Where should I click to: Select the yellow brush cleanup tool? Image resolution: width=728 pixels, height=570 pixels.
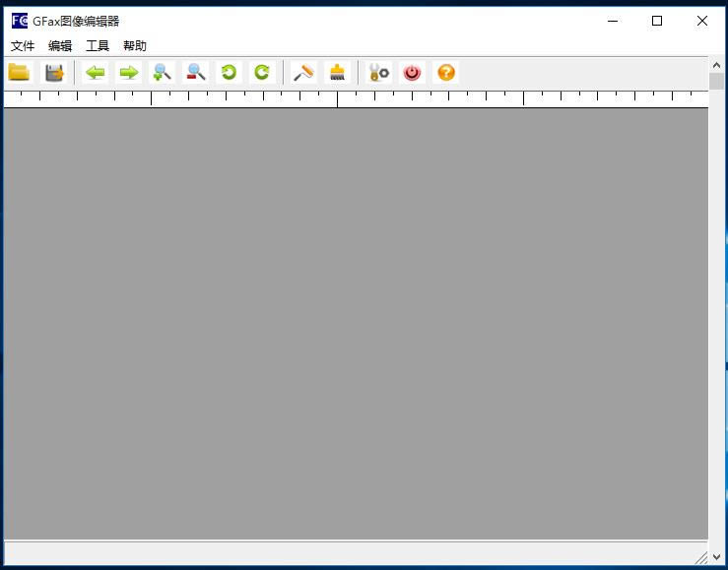337,72
